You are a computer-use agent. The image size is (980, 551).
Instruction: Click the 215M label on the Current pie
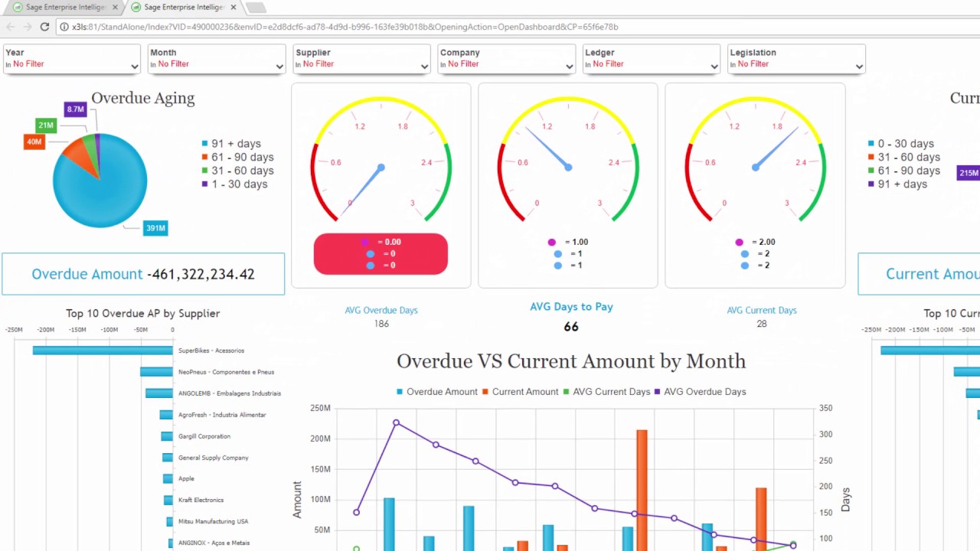point(969,173)
